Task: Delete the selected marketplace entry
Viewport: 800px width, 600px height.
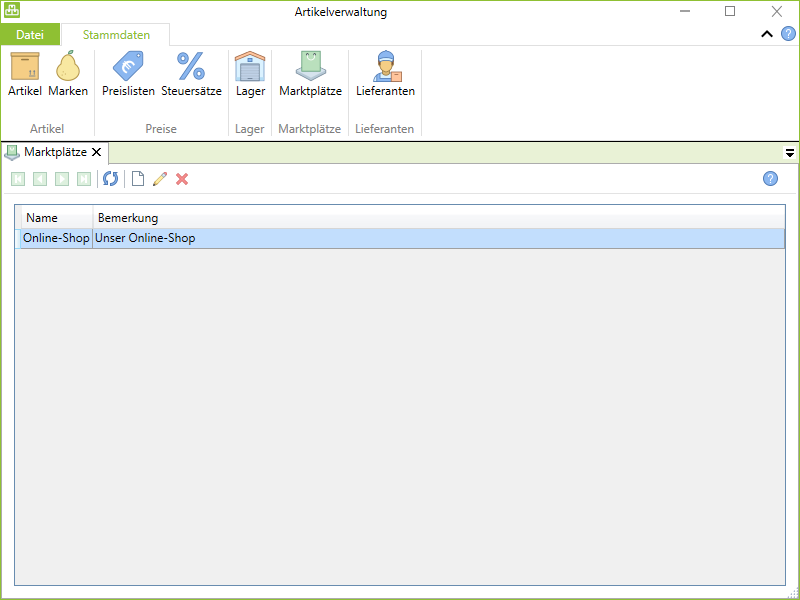Action: coord(182,179)
